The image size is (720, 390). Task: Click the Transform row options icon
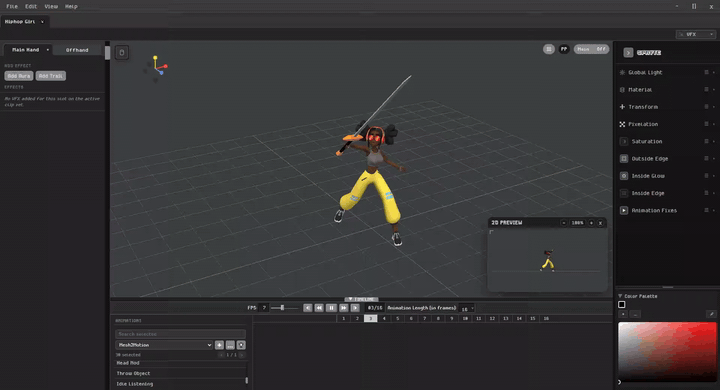(x=706, y=107)
